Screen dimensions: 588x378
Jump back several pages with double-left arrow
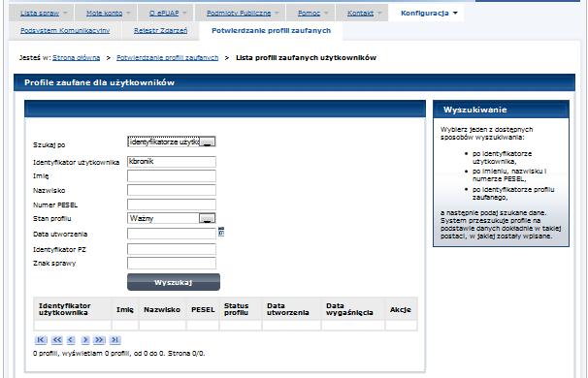[x=57, y=340]
